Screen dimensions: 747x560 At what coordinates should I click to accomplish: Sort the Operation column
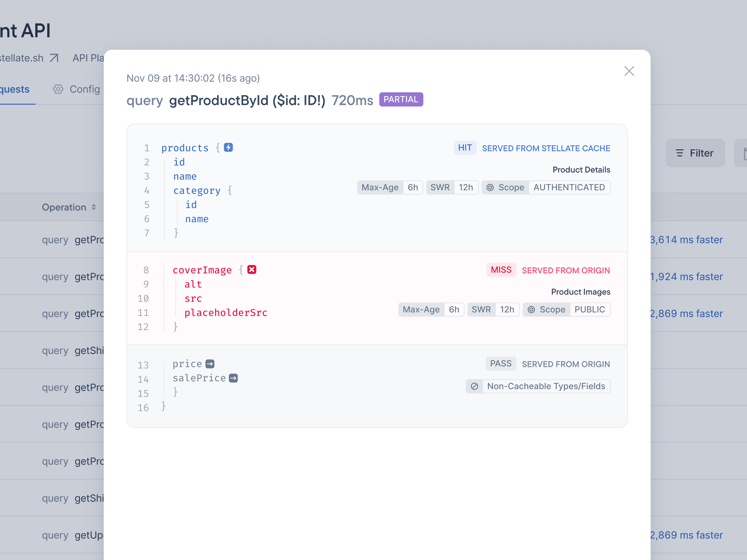(x=94, y=207)
